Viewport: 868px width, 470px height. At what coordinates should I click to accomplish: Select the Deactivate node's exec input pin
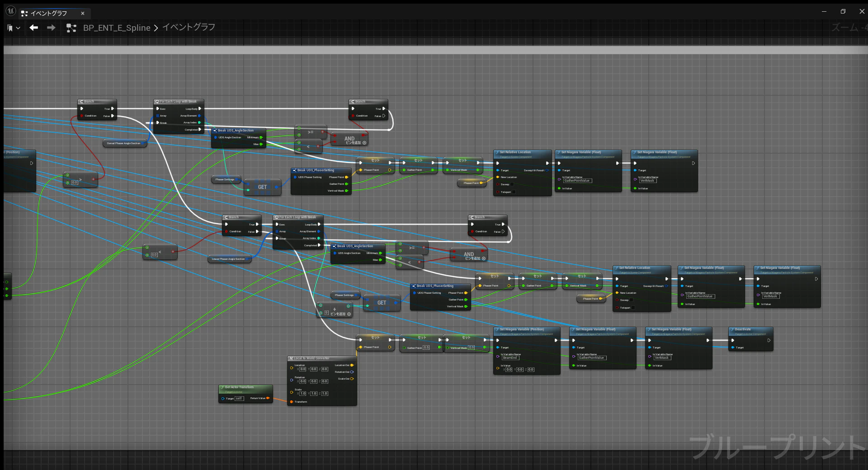pyautogui.click(x=733, y=340)
